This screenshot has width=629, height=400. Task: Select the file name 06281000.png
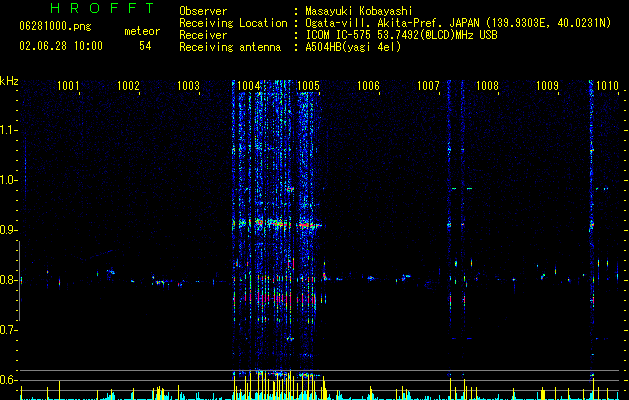pyautogui.click(x=55, y=27)
